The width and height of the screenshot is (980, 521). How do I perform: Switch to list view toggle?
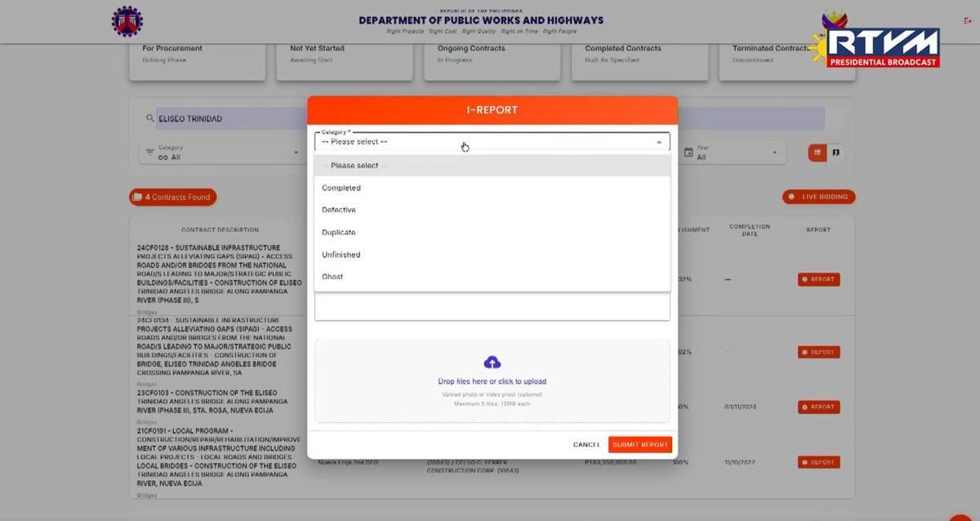click(817, 153)
